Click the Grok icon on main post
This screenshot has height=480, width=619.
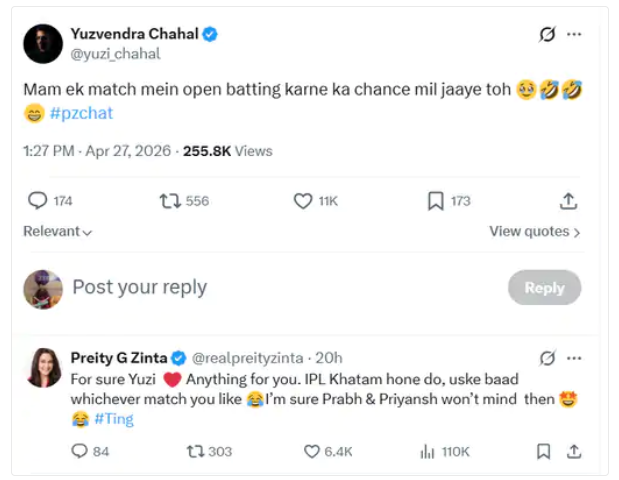coord(547,34)
